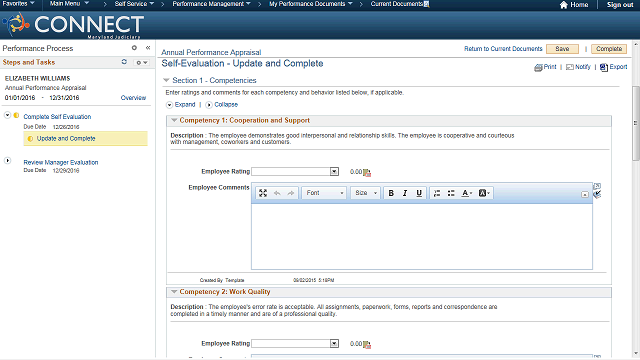The width and height of the screenshot is (640, 360).
Task: Collapse the Competency 1: Cooperation and Support section
Action: pos(174,120)
